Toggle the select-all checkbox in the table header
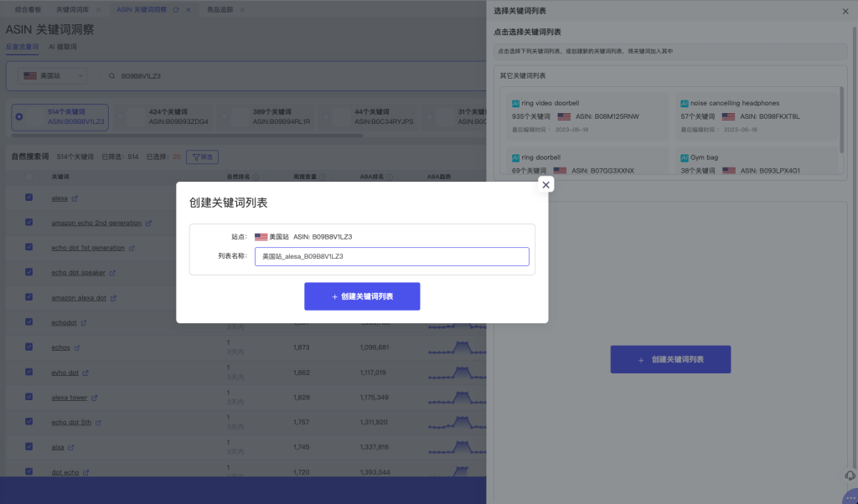This screenshot has height=504, width=858. 29,177
